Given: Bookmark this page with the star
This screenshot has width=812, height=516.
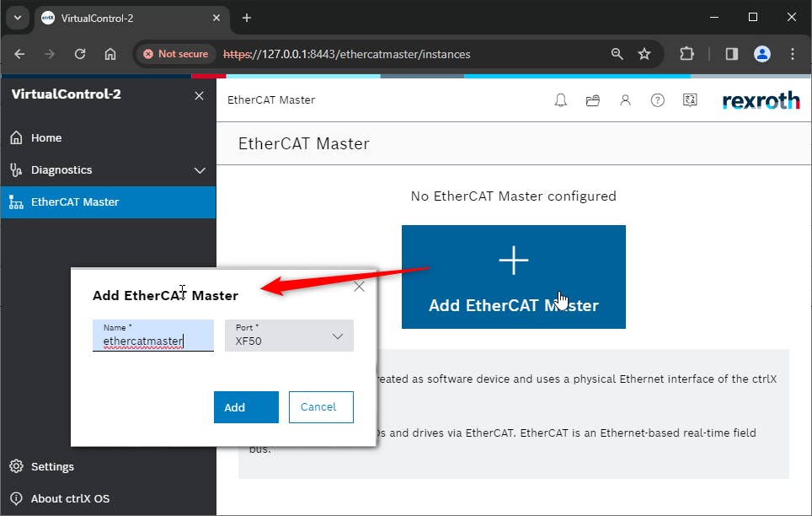Looking at the screenshot, I should coord(644,54).
